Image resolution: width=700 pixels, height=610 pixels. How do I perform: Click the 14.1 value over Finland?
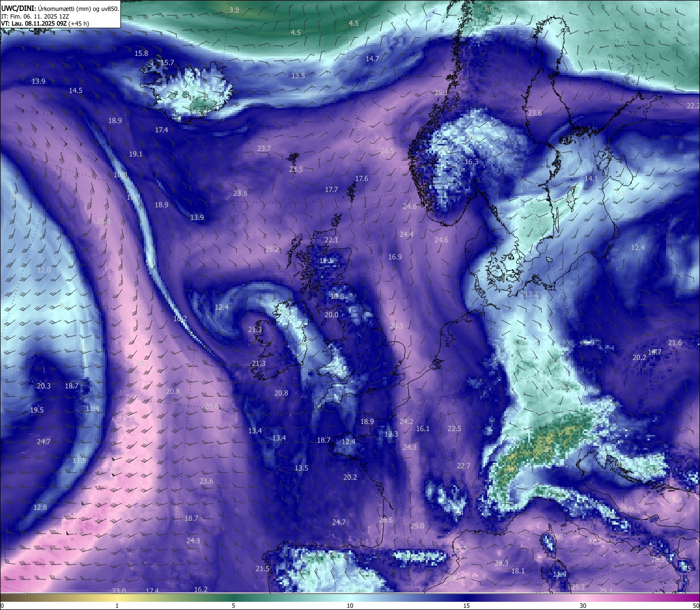click(591, 179)
